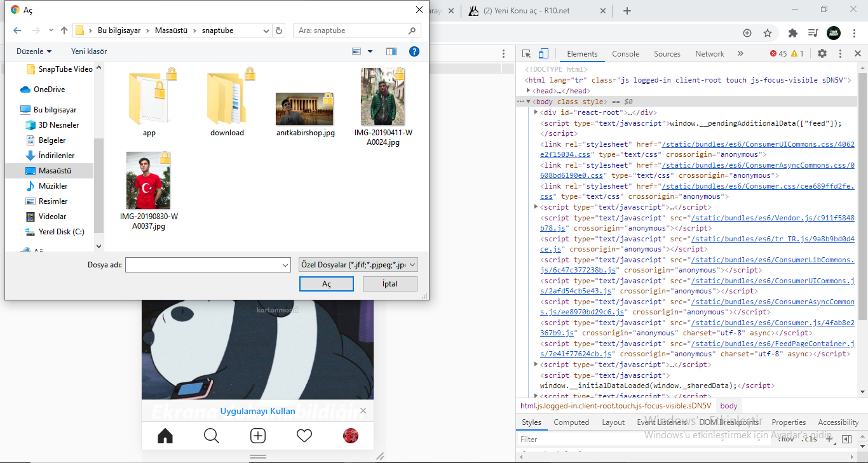Click the Aç button
The image size is (868, 463).
327,284
